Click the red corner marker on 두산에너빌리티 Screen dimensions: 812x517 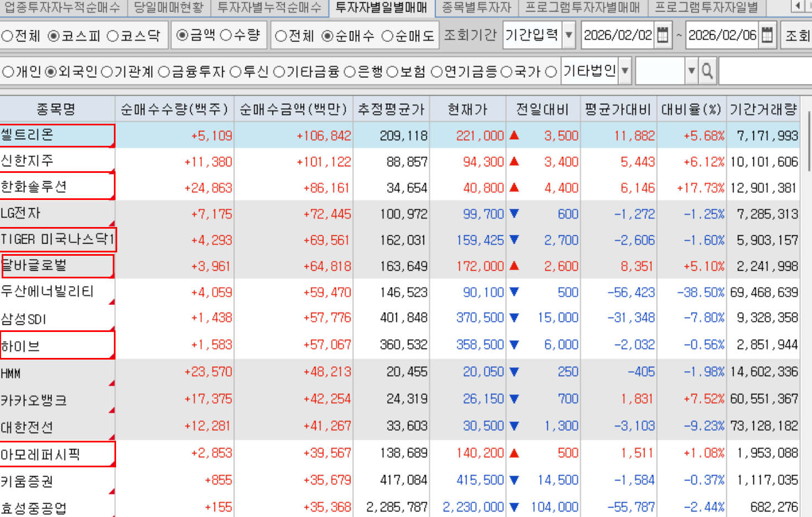(x=112, y=302)
